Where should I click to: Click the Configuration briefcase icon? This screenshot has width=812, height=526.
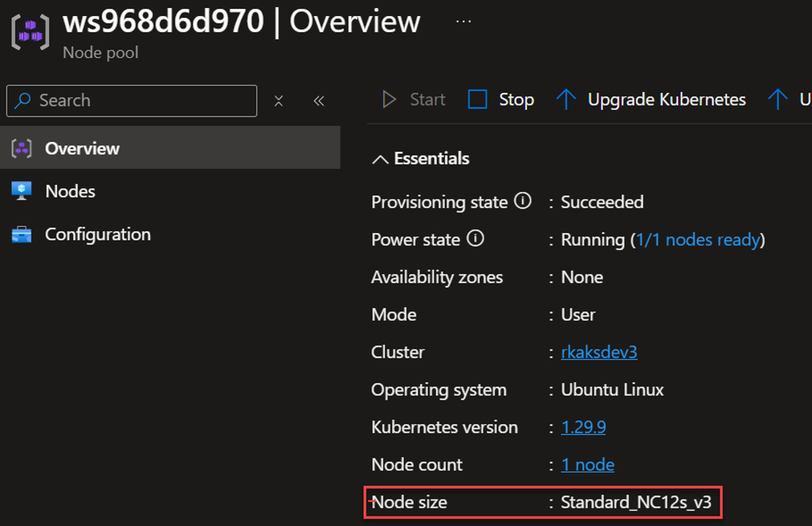click(x=22, y=234)
